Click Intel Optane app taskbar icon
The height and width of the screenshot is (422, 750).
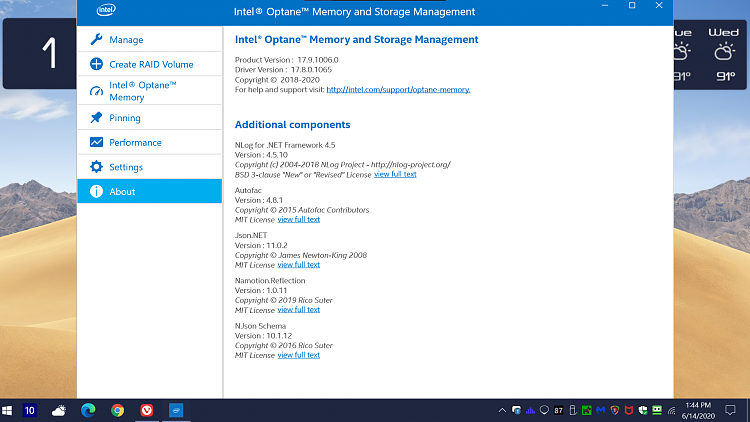pos(176,411)
